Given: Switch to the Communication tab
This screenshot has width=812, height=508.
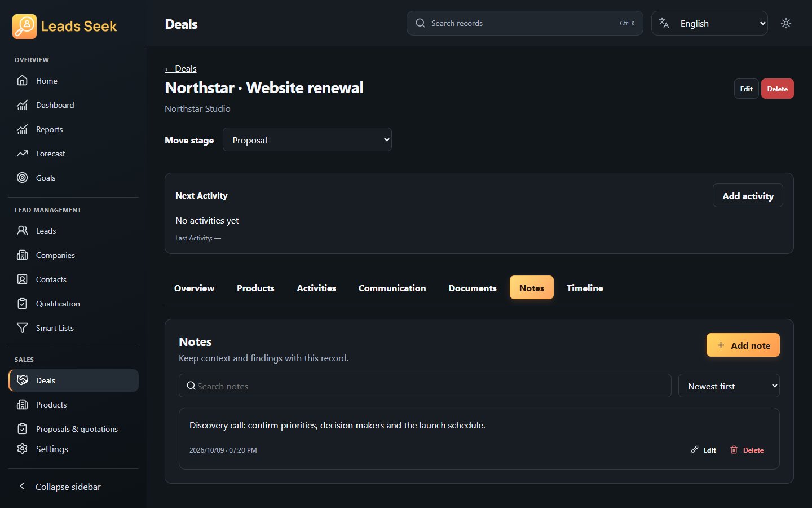Looking at the screenshot, I should (x=392, y=288).
